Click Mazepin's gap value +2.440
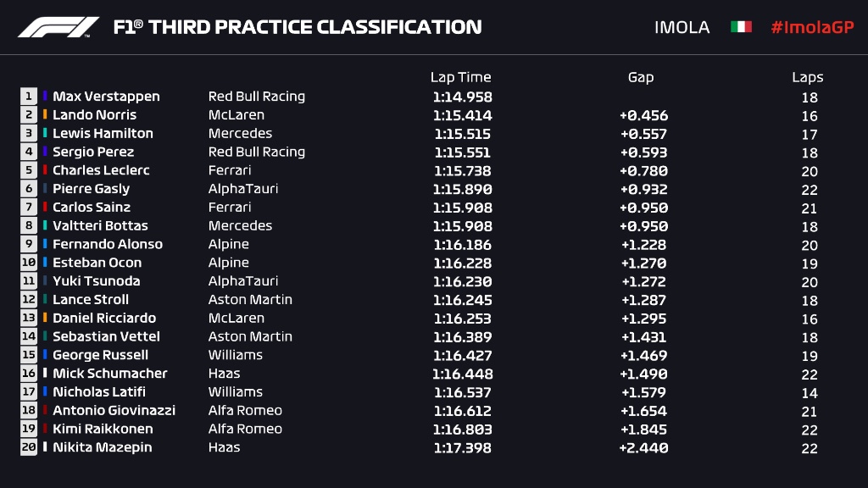 pyautogui.click(x=644, y=448)
